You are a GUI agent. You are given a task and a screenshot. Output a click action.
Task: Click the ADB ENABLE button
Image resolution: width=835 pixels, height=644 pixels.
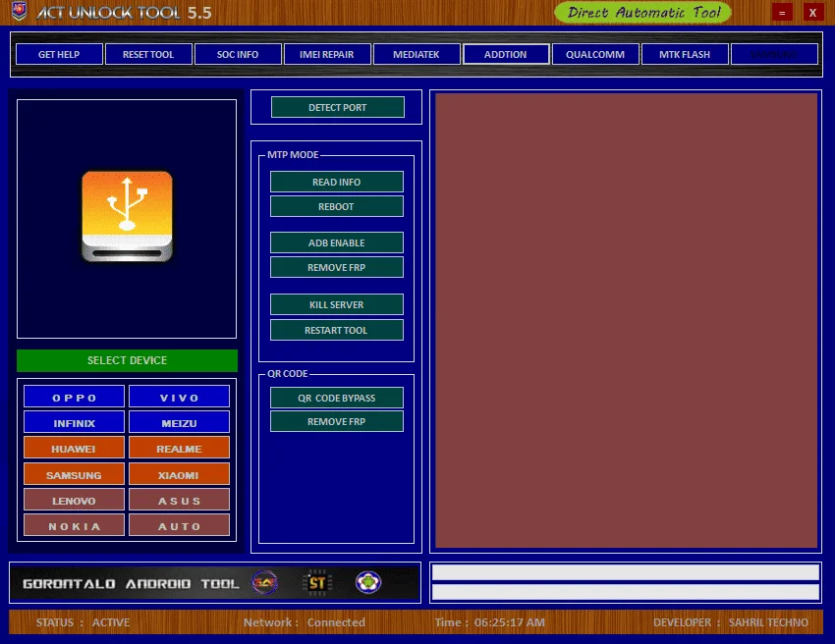(x=337, y=242)
